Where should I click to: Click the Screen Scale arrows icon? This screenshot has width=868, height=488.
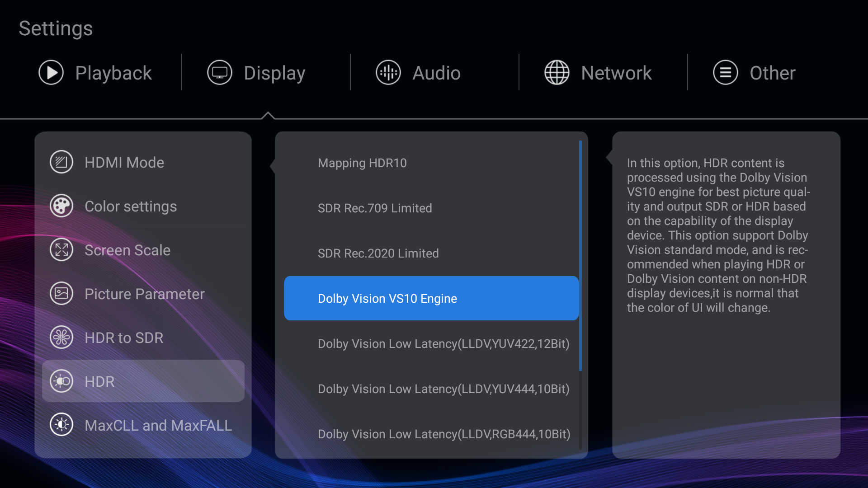(x=61, y=249)
